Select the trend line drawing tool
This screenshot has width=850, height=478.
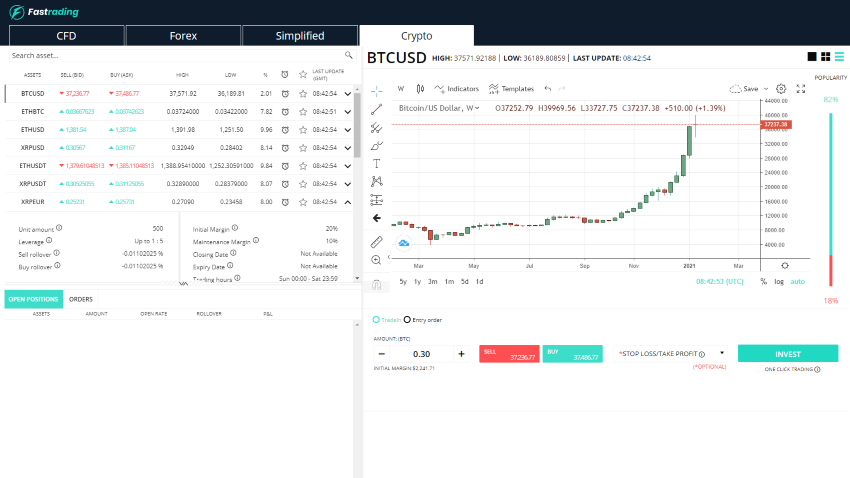click(376, 109)
